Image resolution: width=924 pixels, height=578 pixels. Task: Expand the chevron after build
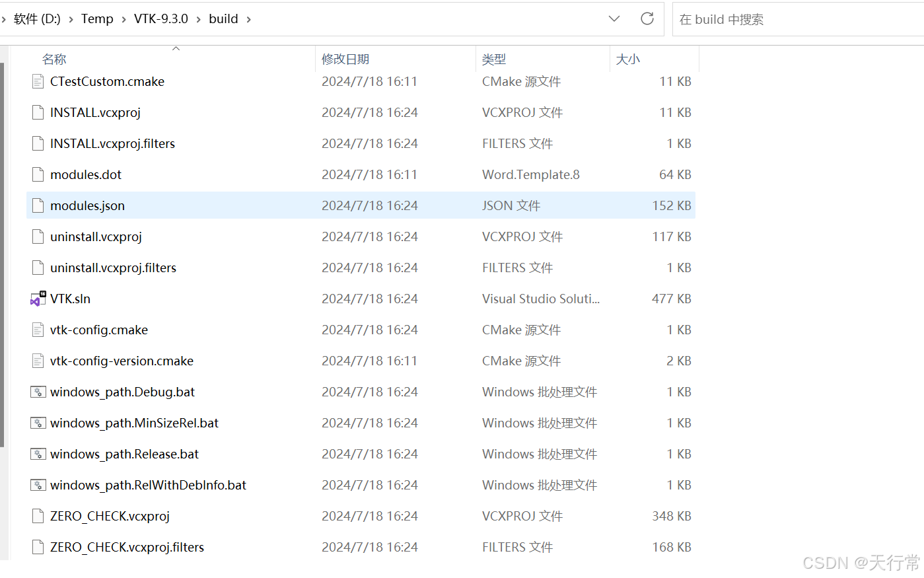[x=248, y=19]
